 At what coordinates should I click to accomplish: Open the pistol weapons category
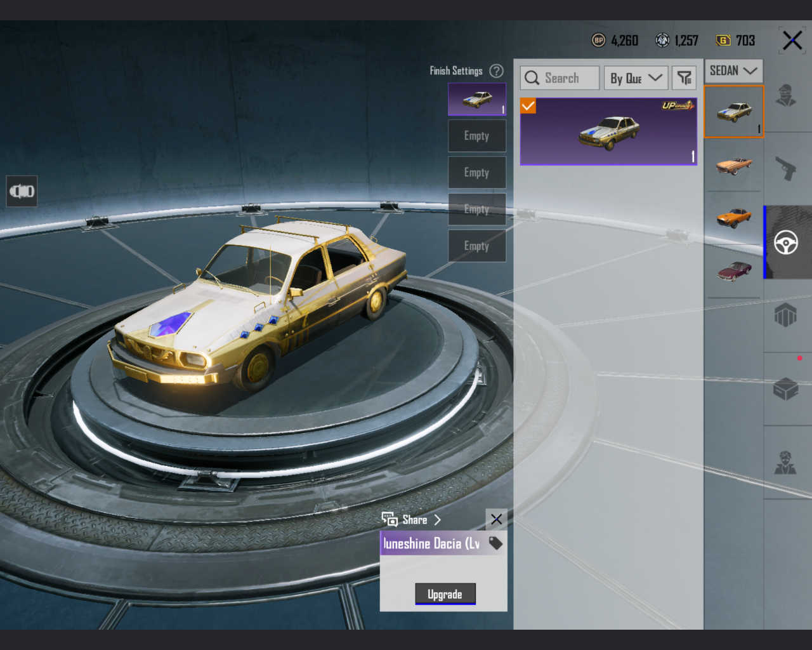pos(786,169)
